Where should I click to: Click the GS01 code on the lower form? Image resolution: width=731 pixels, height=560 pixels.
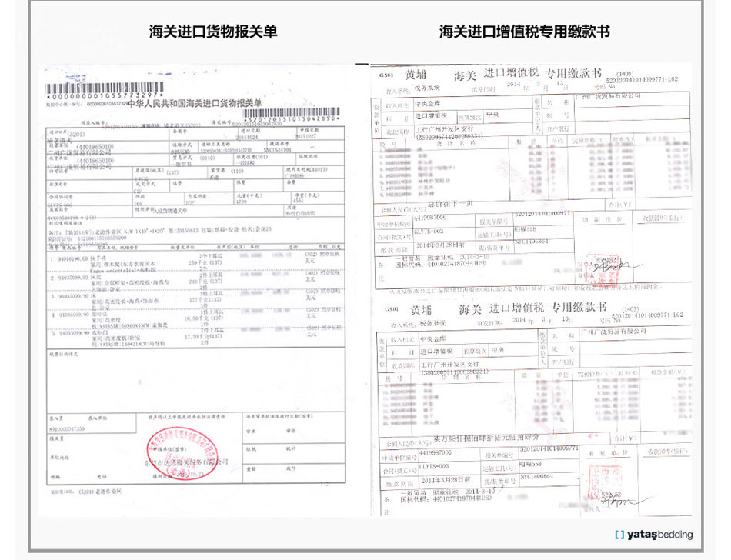tap(390, 308)
